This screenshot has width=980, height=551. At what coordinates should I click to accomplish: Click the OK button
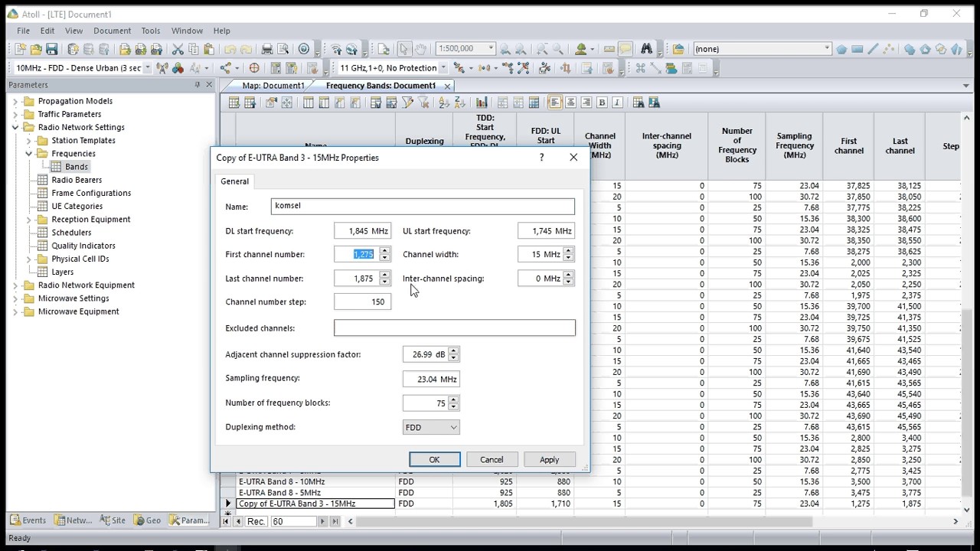pos(434,460)
